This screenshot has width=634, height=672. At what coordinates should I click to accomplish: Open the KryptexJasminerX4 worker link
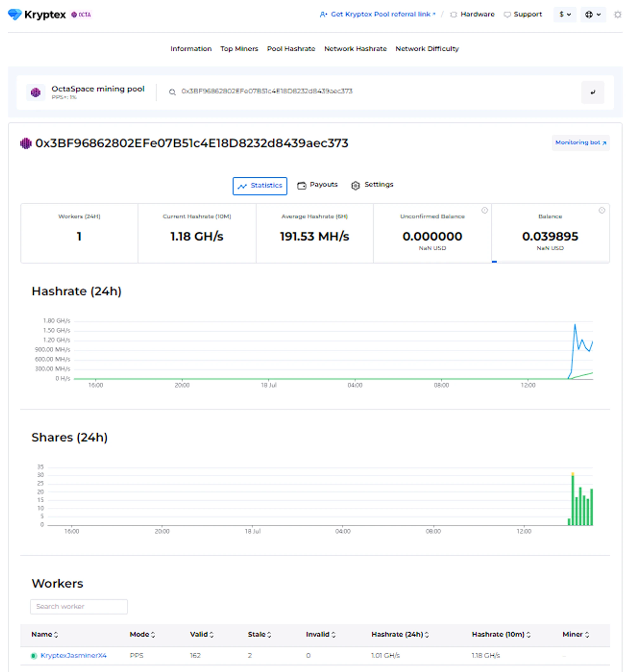pyautogui.click(x=73, y=656)
